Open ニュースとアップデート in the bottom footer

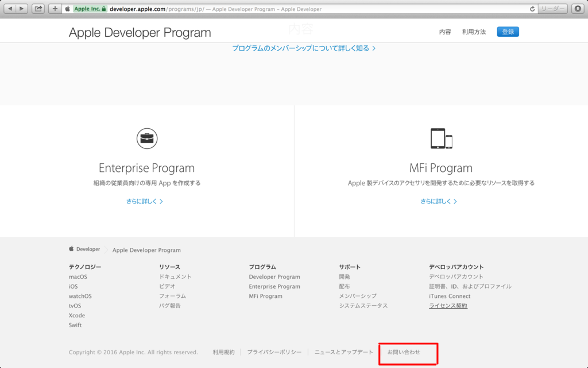coord(344,352)
